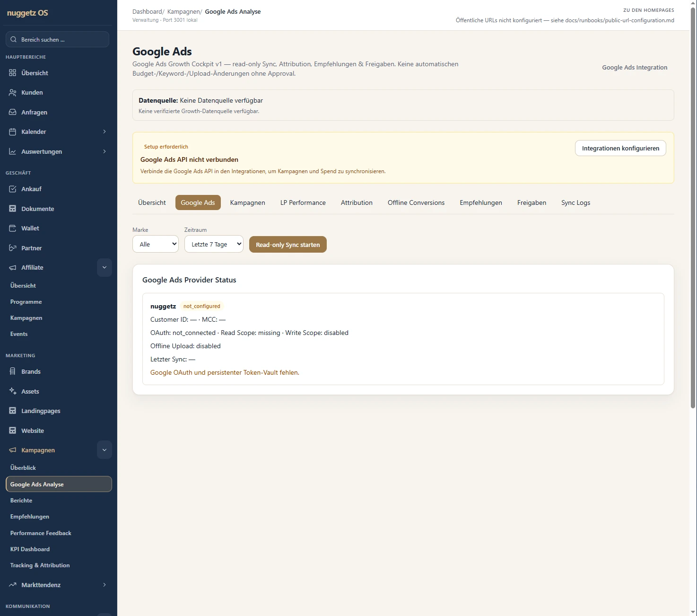Click 'Offline Upload: disabled' line
The image size is (697, 616).
click(x=185, y=346)
